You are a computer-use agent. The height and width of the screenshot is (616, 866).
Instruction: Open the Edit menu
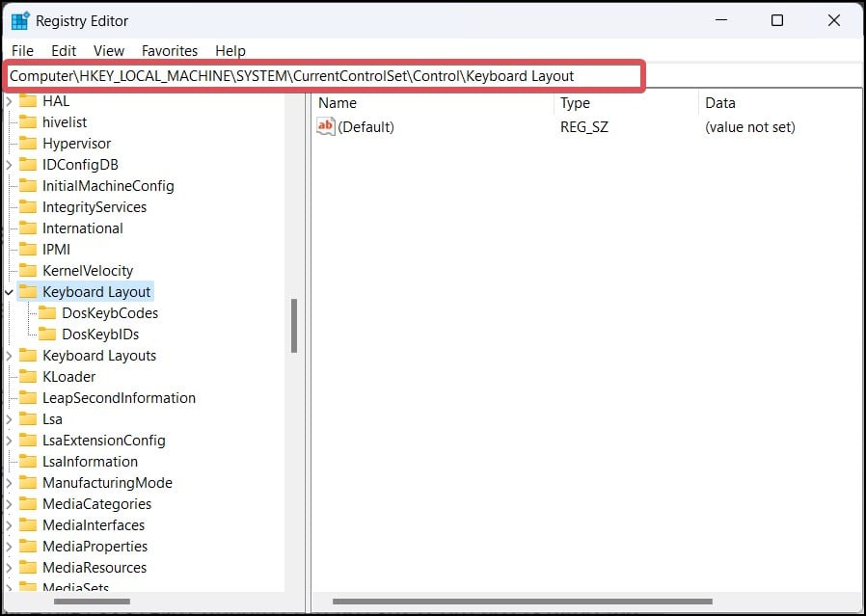[x=64, y=51]
